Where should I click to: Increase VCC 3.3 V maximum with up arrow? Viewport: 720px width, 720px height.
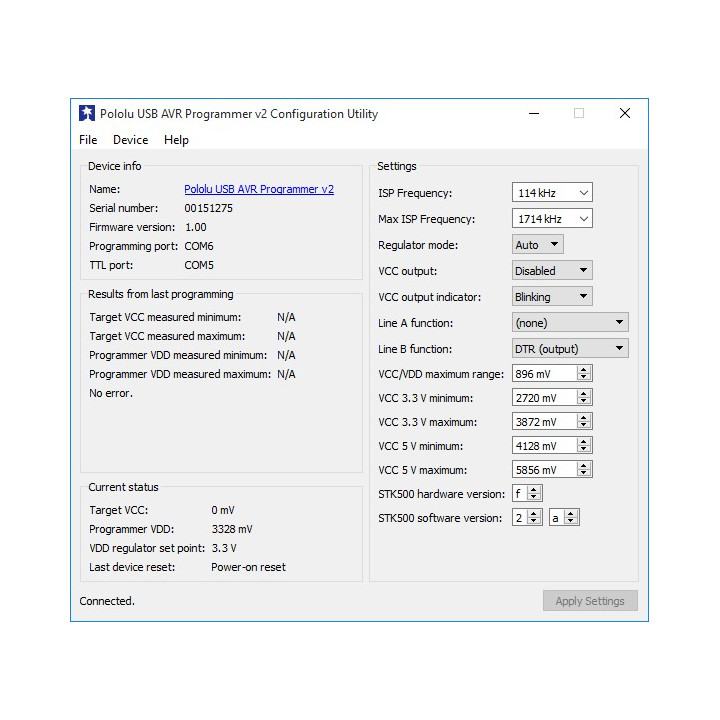point(584,417)
